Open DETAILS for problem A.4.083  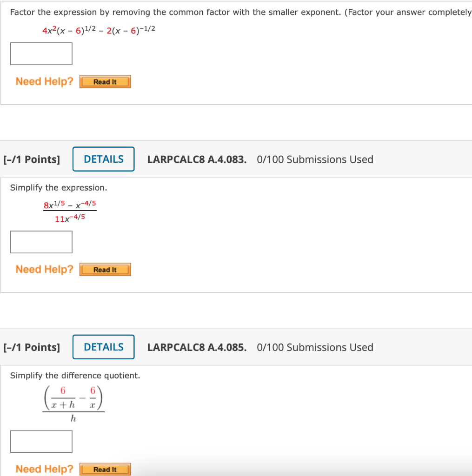pos(103,159)
